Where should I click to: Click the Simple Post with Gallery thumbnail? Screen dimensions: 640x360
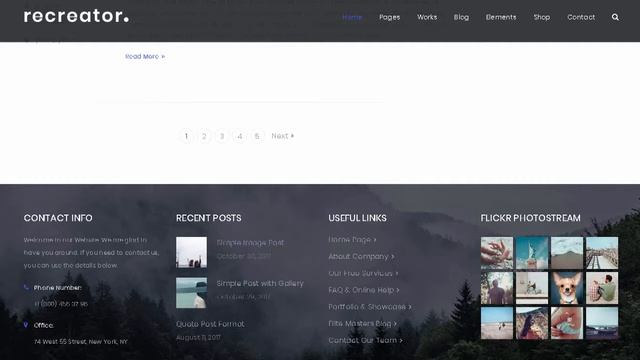coord(191,293)
